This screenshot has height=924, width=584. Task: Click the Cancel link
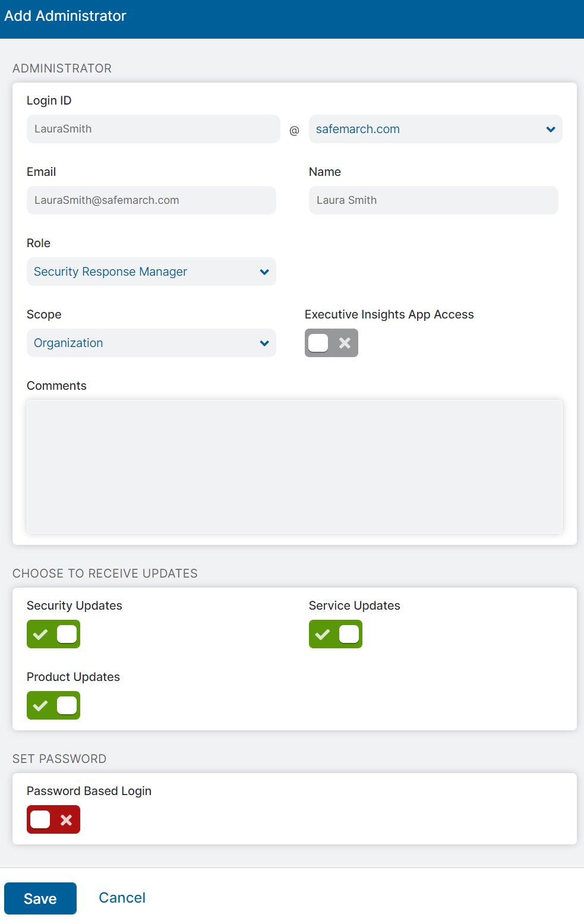click(x=122, y=898)
